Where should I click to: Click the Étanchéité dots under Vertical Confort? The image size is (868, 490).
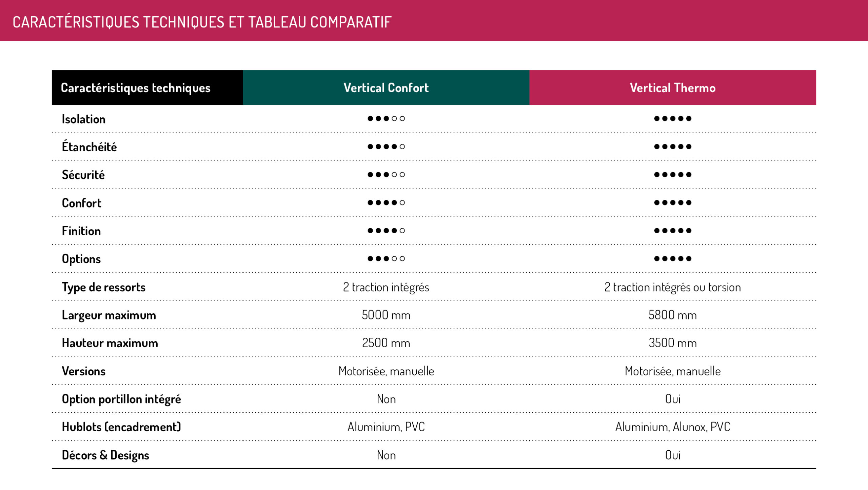[386, 146]
